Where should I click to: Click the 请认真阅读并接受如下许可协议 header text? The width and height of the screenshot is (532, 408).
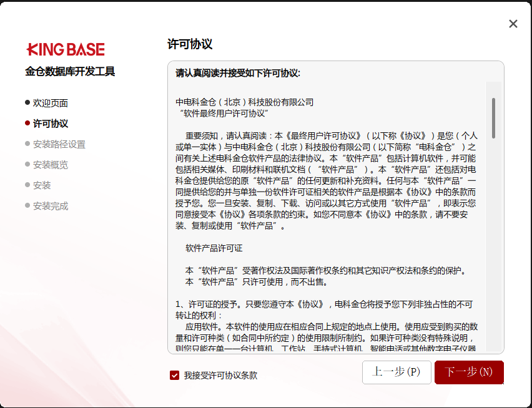[238, 73]
